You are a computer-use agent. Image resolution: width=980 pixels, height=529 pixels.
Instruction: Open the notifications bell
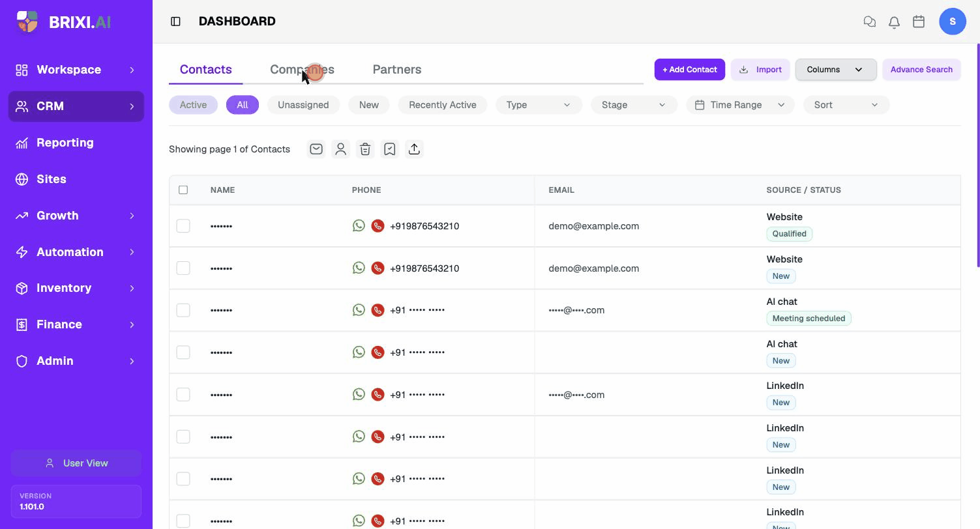(x=894, y=21)
